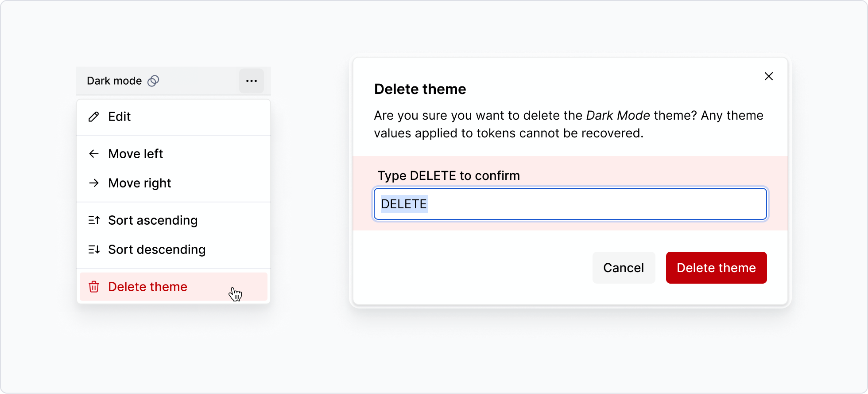
Task: Select Move left in the menu
Action: (x=135, y=154)
